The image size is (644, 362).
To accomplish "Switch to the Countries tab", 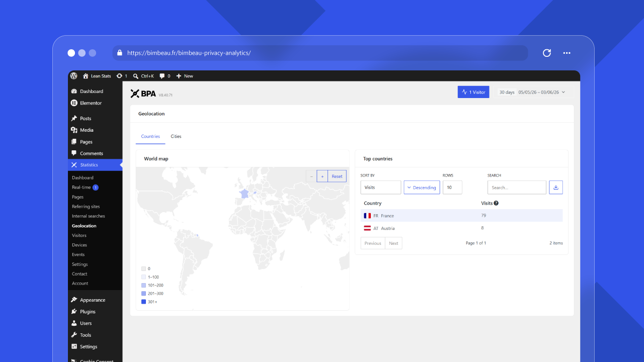I will coord(150,136).
